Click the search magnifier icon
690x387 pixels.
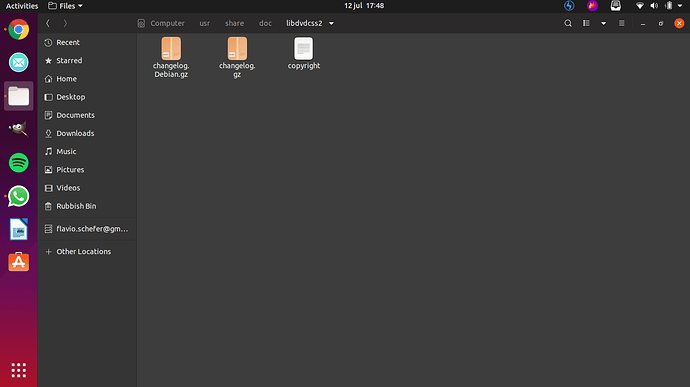pos(568,23)
